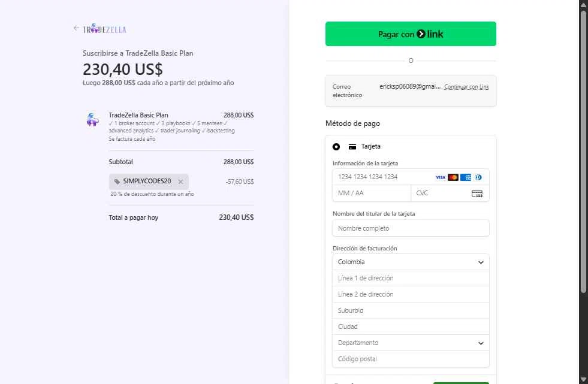The image size is (588, 384).
Task: Click the Método de pago heading
Action: [352, 123]
